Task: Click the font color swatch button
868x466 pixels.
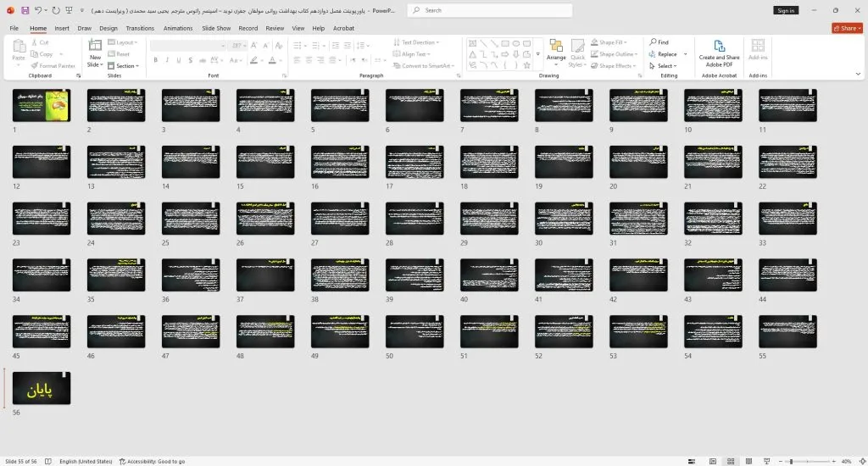Action: pos(272,60)
